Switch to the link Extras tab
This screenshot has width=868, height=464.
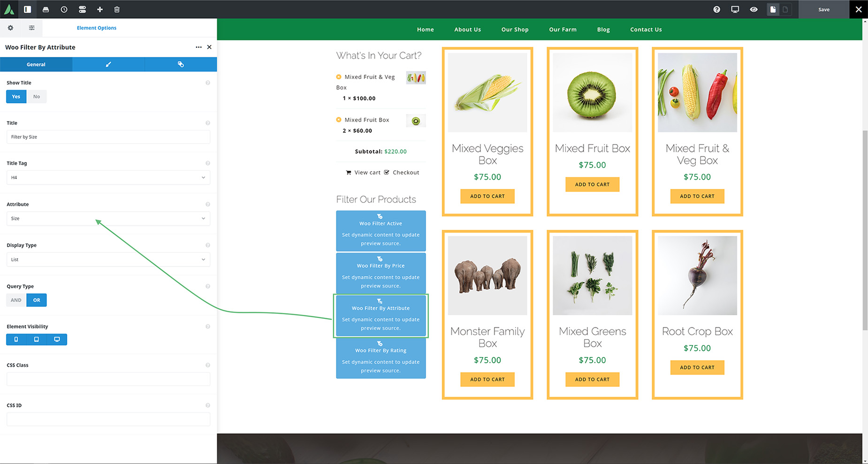[x=181, y=64]
